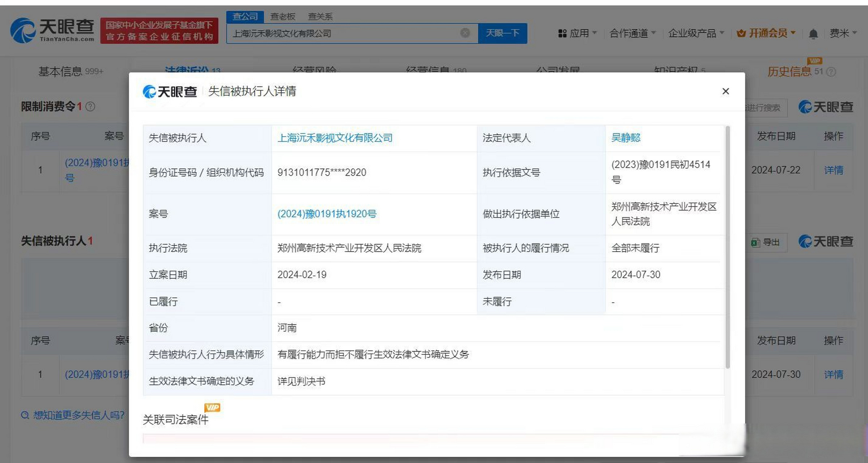Click the grid icon beside 应用
The height and width of the screenshot is (463, 868).
pos(562,34)
